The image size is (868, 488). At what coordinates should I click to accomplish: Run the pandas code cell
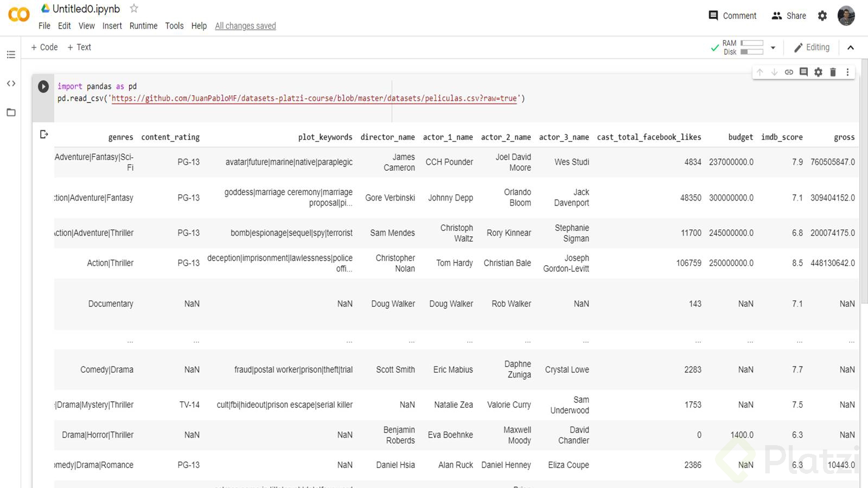click(43, 86)
